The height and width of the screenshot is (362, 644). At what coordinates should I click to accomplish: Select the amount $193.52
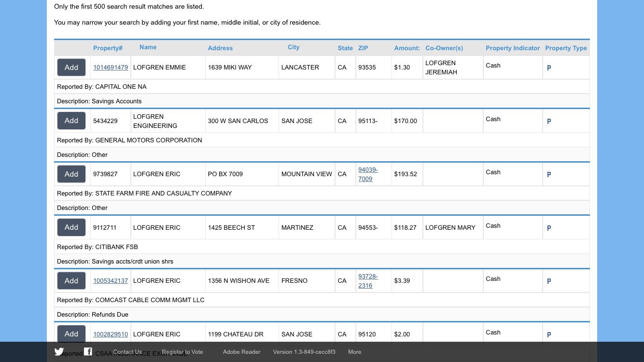point(406,174)
